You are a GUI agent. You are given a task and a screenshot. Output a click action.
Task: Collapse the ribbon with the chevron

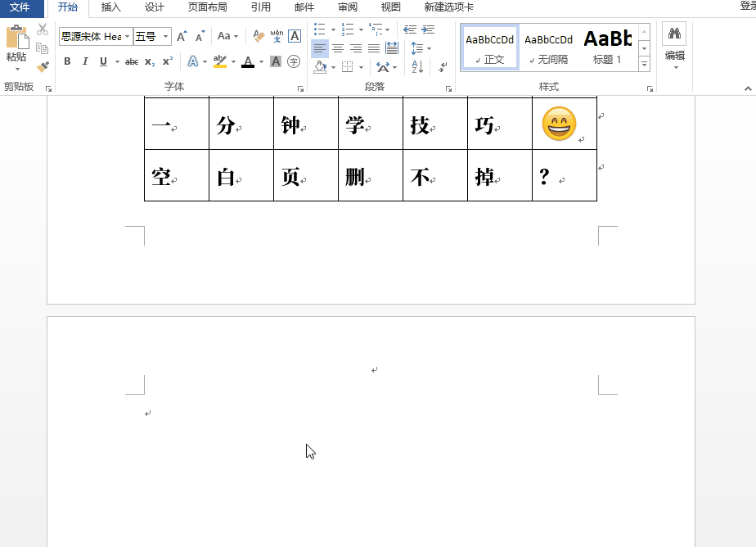[748, 88]
